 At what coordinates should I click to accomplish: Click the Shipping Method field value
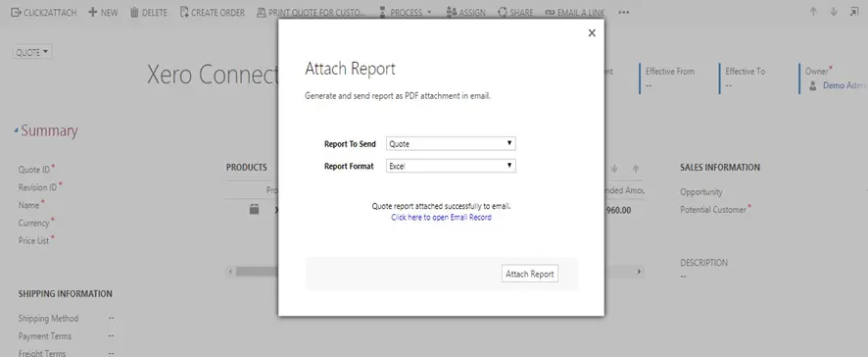(x=112, y=318)
